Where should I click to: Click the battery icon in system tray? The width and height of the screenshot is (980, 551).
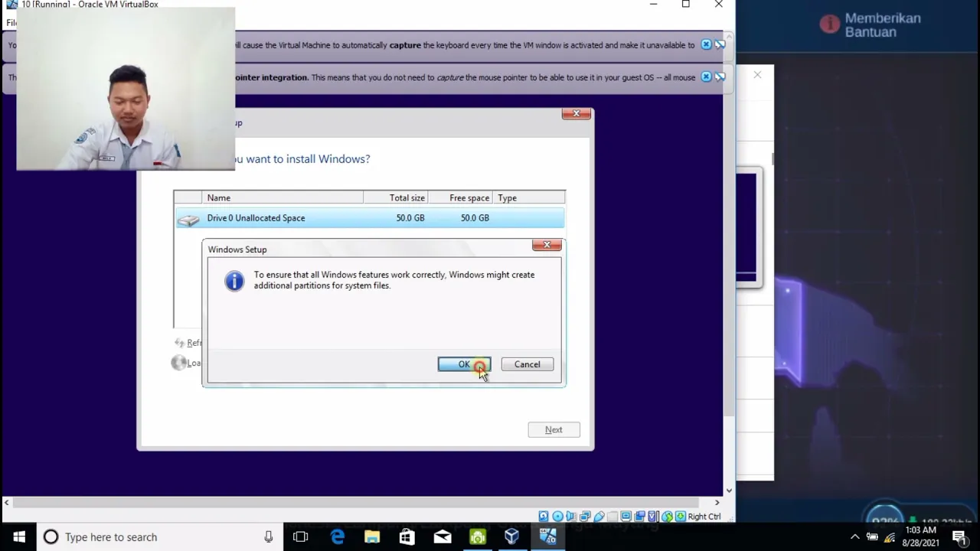[872, 537]
